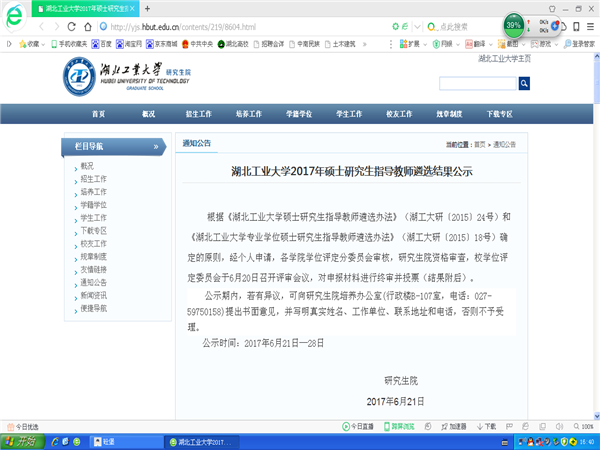The image size is (600, 450).
Task: Click the Hubei University of Technology logo
Action: 126,77
